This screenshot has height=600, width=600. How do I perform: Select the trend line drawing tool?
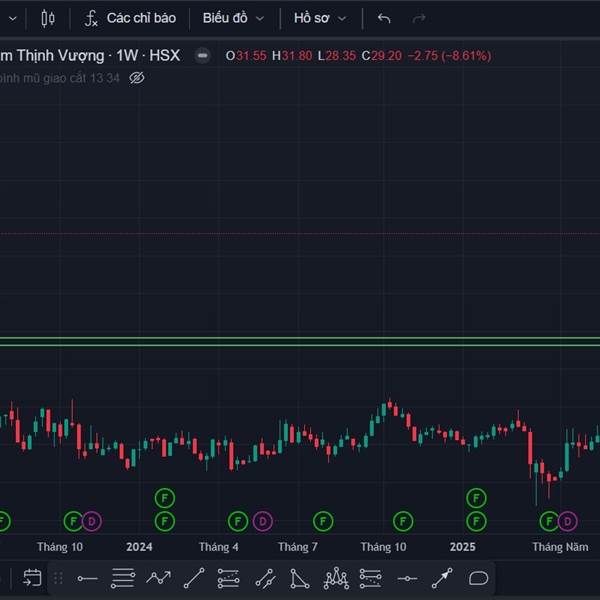click(x=194, y=578)
